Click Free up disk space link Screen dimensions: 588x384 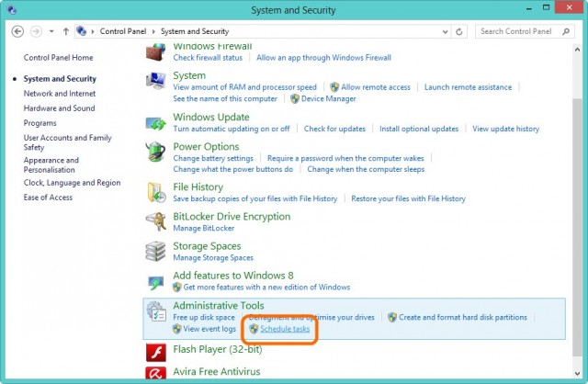click(x=204, y=317)
